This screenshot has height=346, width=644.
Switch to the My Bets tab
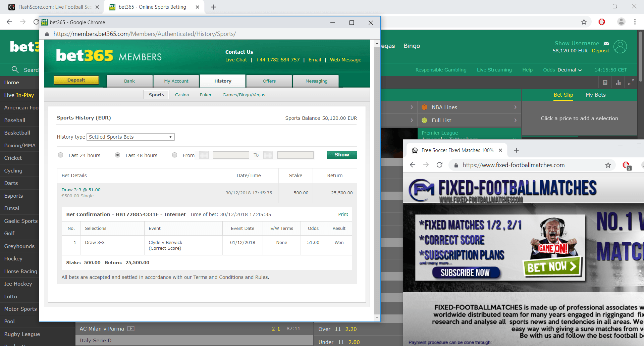point(596,95)
